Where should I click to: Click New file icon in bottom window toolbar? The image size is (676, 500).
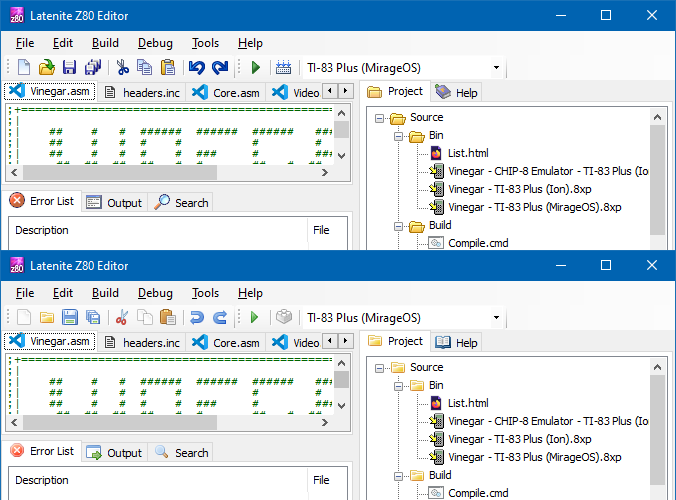24,318
